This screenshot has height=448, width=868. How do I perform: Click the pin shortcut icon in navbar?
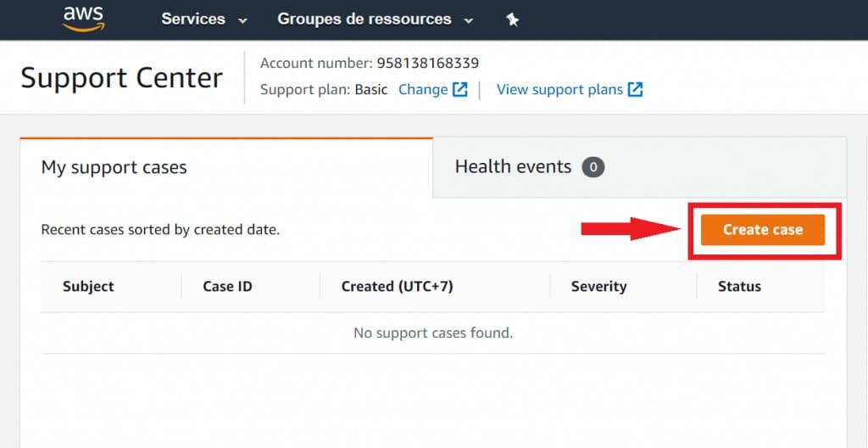point(513,20)
